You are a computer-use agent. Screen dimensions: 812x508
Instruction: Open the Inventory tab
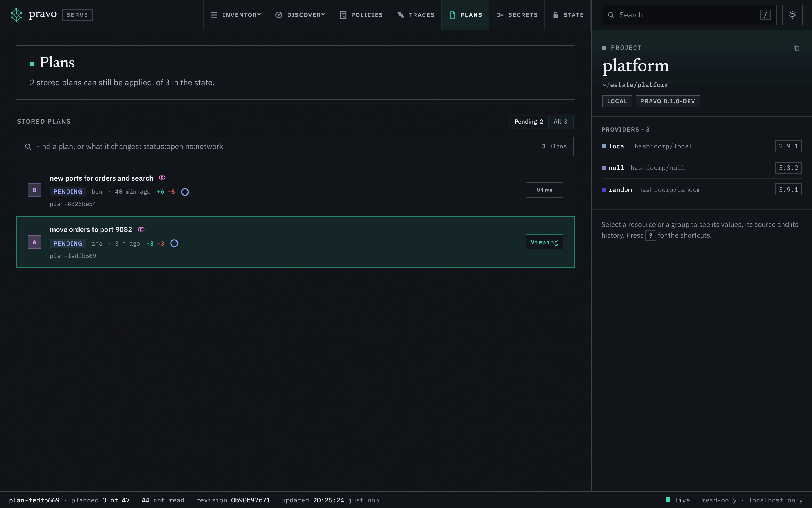coord(235,15)
